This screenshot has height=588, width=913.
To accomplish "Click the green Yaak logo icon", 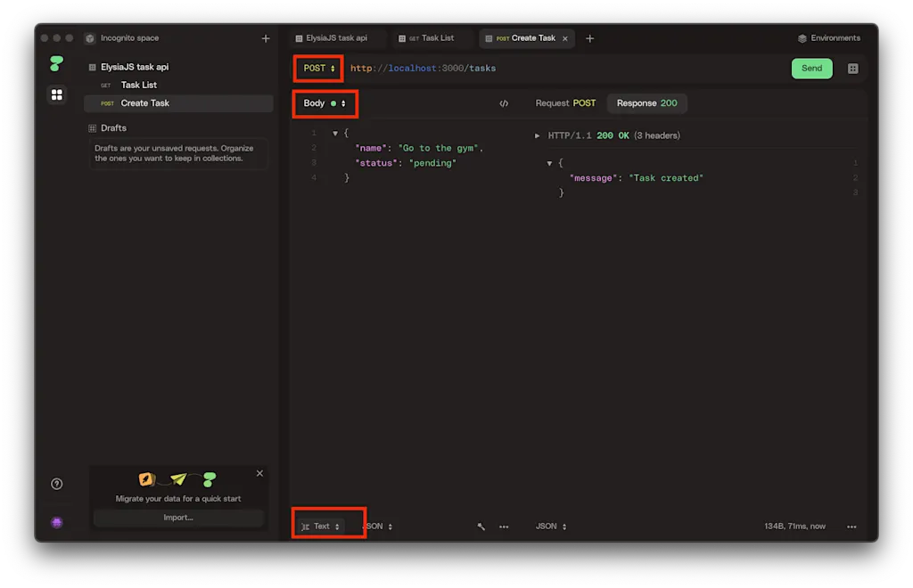I will tap(56, 63).
